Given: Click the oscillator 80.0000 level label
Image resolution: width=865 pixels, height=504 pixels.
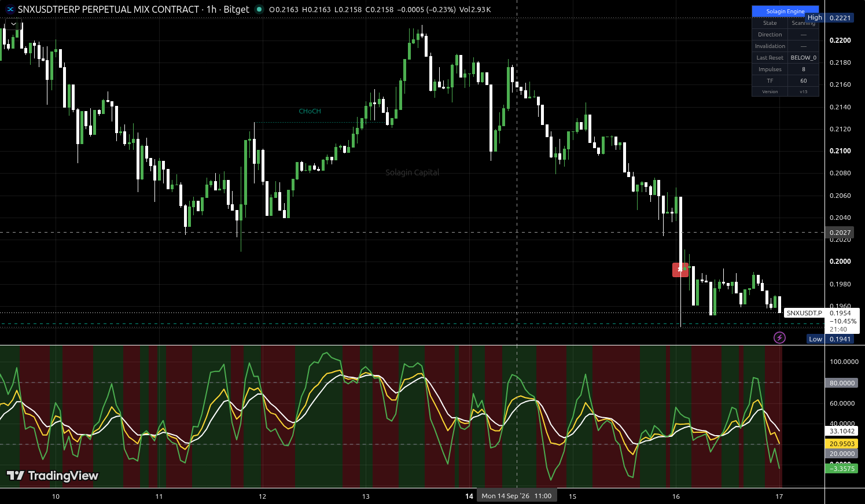Looking at the screenshot, I should click(841, 383).
